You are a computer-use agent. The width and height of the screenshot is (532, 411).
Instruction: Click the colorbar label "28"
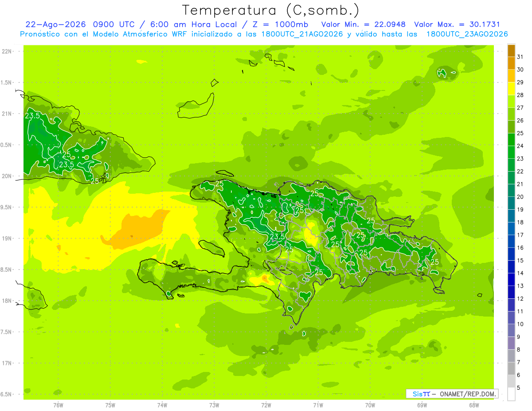[x=520, y=95]
